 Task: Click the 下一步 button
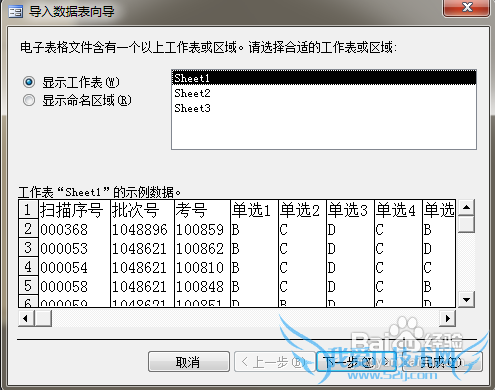click(356, 361)
